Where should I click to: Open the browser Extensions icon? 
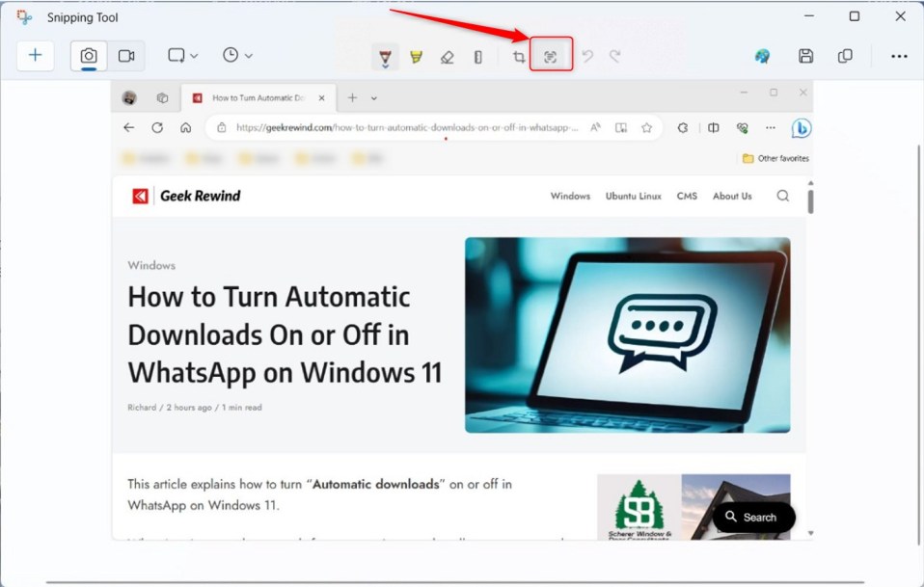click(683, 128)
